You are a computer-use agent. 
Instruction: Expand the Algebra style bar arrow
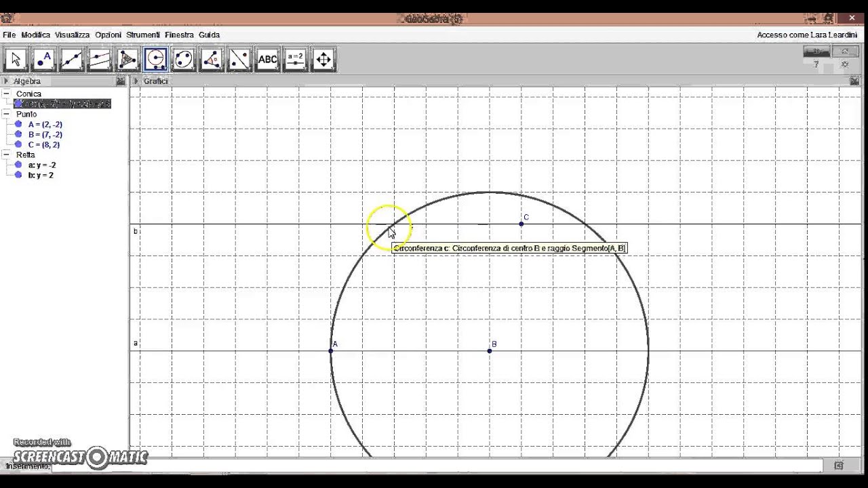pyautogui.click(x=5, y=81)
